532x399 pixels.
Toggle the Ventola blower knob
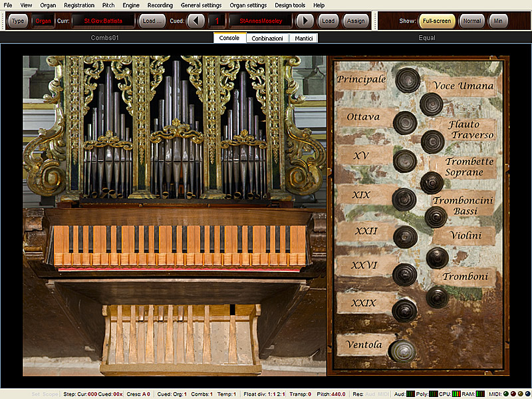click(402, 350)
